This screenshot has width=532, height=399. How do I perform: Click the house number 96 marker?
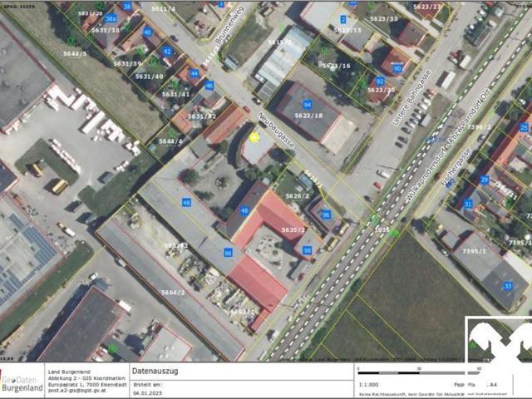[326, 214]
